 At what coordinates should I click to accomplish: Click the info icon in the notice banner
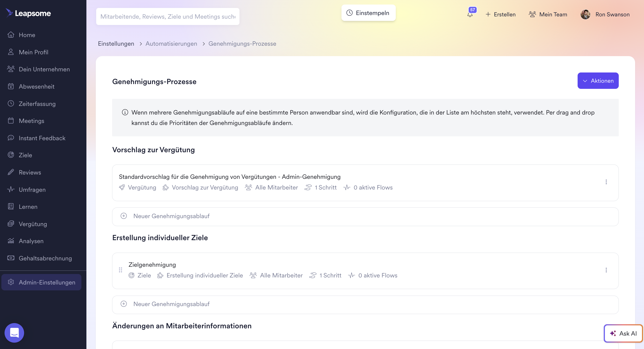click(125, 112)
